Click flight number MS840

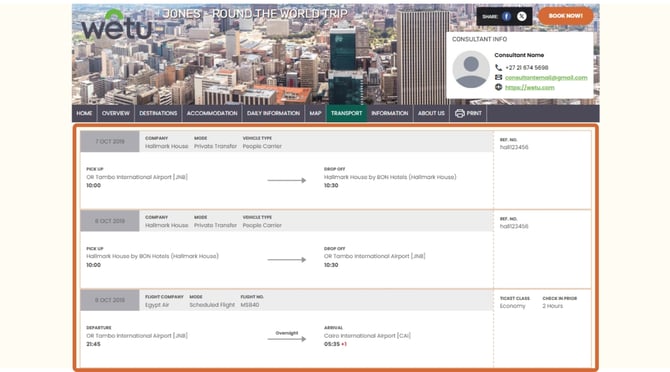click(x=250, y=305)
